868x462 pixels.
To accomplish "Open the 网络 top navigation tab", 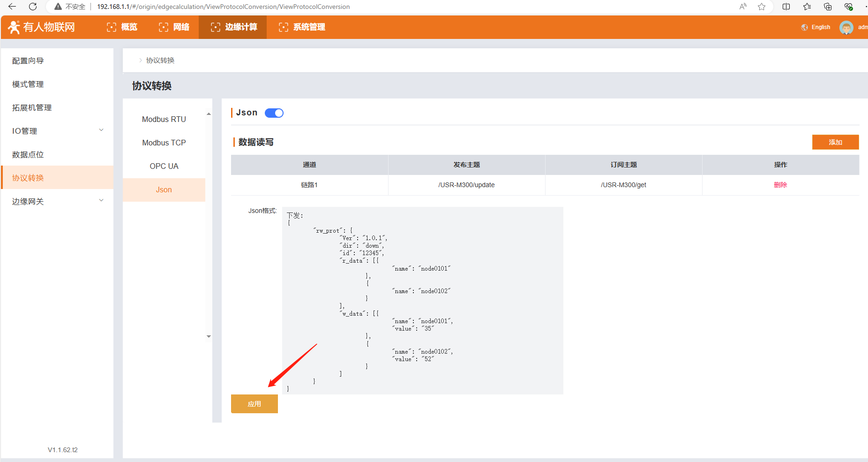I will (x=174, y=27).
